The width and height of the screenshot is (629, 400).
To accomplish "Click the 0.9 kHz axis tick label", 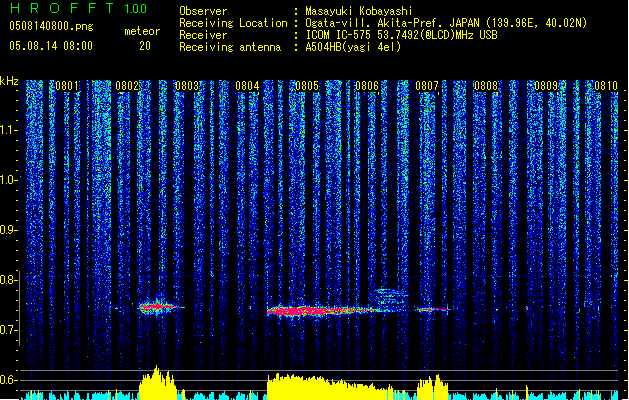I will click(x=9, y=230).
